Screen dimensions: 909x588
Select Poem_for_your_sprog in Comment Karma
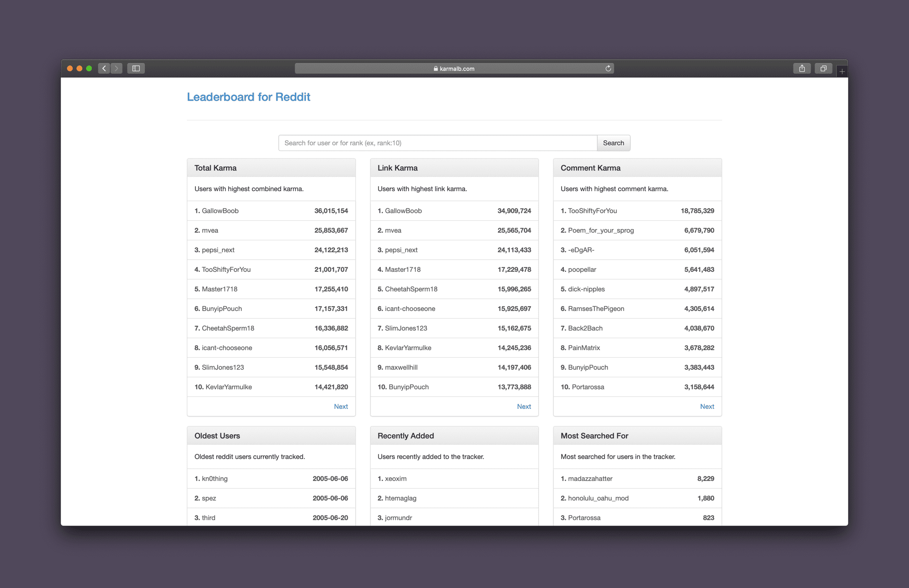click(601, 230)
